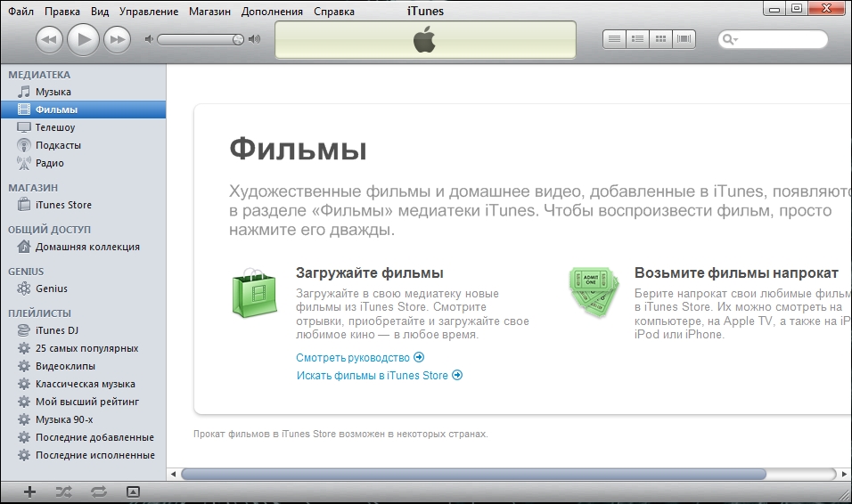Click the horizontal scrollbar right arrow

(x=844, y=474)
